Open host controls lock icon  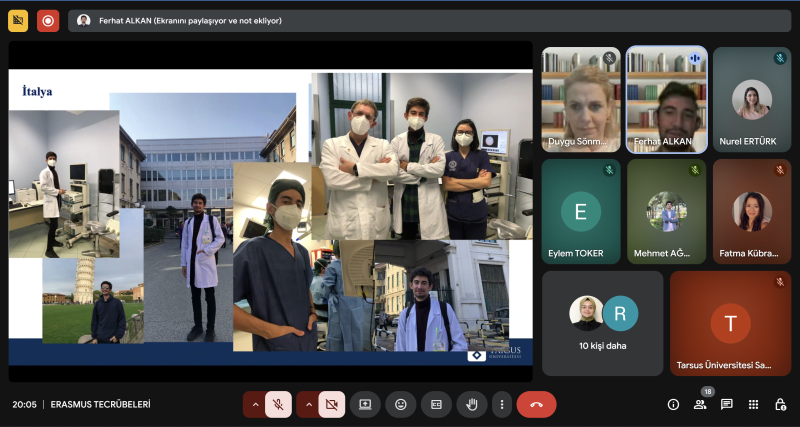pos(780,404)
